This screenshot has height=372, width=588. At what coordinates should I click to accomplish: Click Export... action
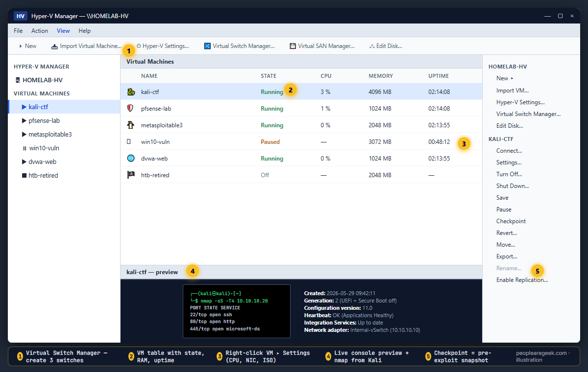coord(507,256)
